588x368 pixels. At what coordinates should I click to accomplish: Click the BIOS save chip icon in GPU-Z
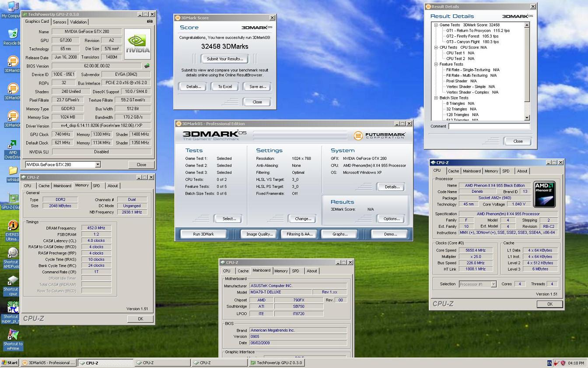(147, 66)
